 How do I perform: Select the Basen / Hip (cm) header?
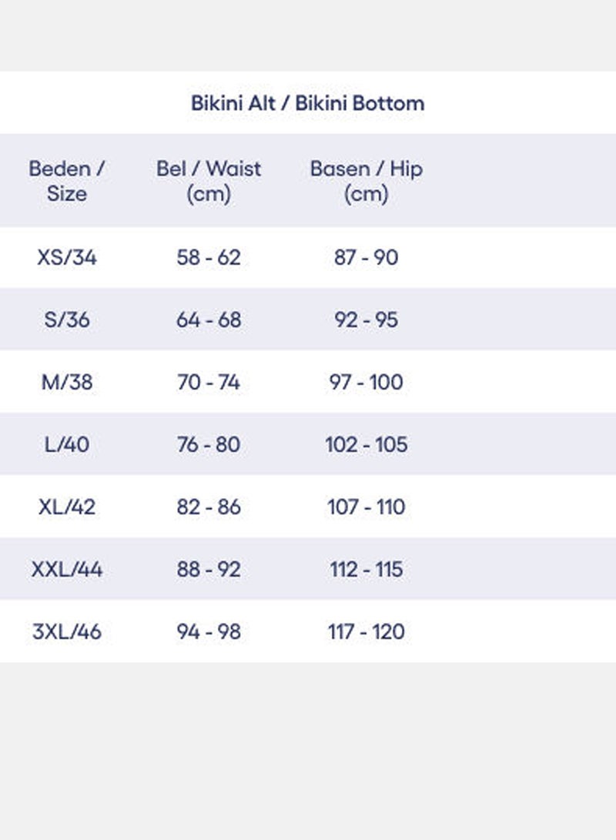[x=367, y=181]
